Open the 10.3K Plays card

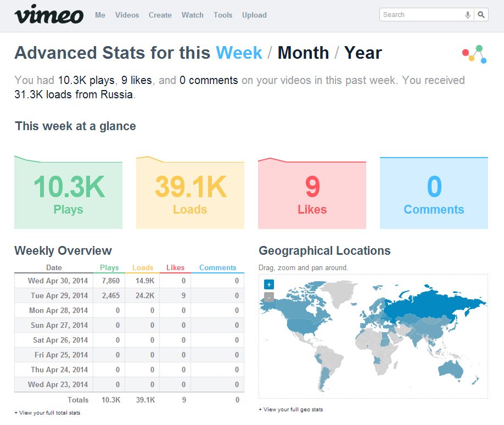tap(69, 192)
